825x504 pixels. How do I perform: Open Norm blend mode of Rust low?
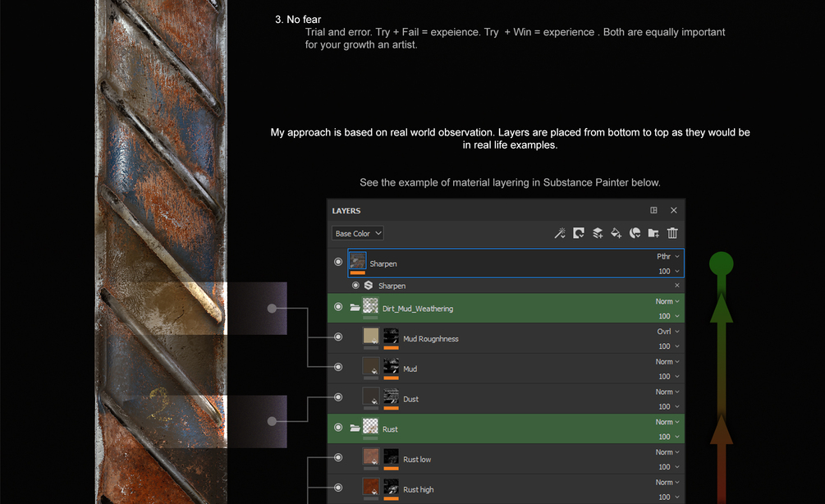pos(667,452)
